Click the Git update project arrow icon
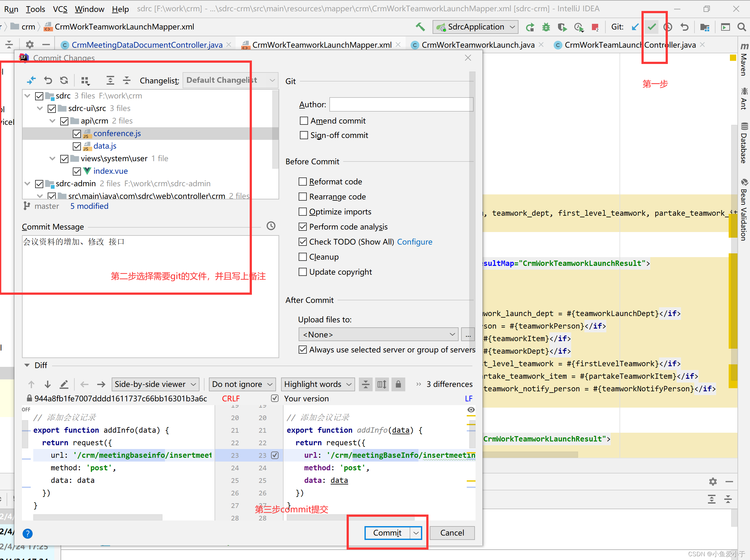 (635, 27)
